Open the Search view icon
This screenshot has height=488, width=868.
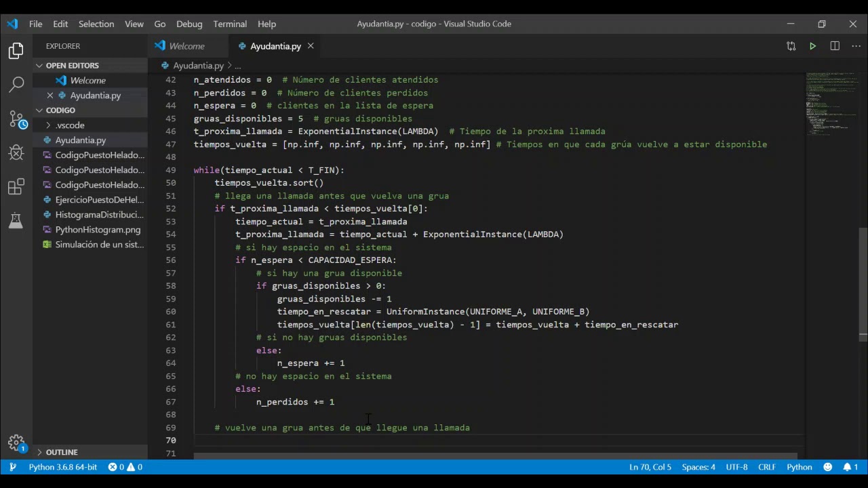16,85
